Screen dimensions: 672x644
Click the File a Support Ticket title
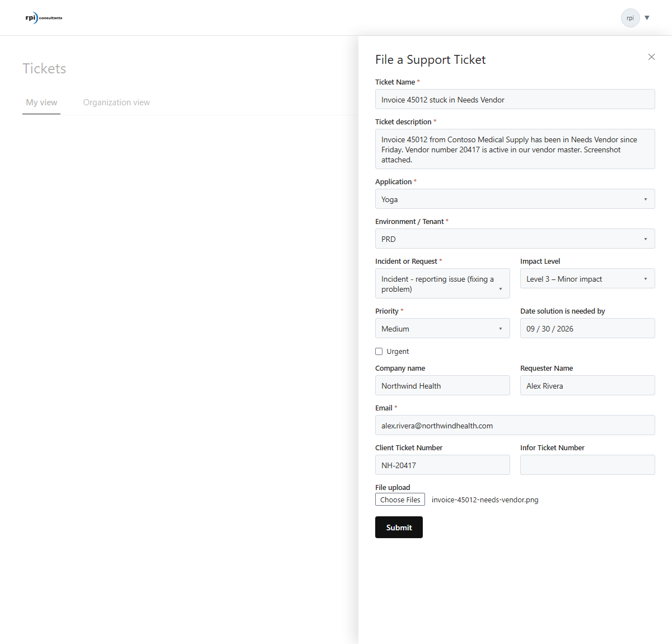click(x=430, y=60)
